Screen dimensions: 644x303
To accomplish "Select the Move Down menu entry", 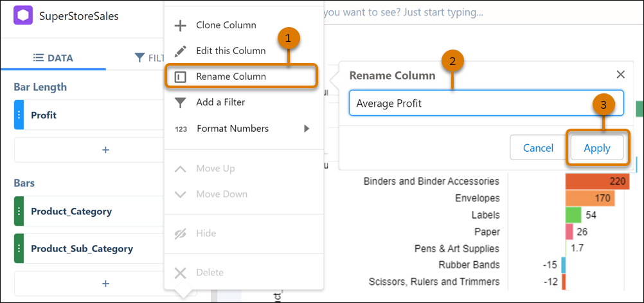I will coord(222,194).
